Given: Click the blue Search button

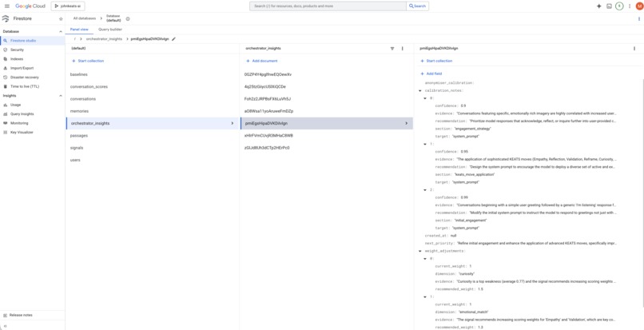Looking at the screenshot, I should pos(417,6).
